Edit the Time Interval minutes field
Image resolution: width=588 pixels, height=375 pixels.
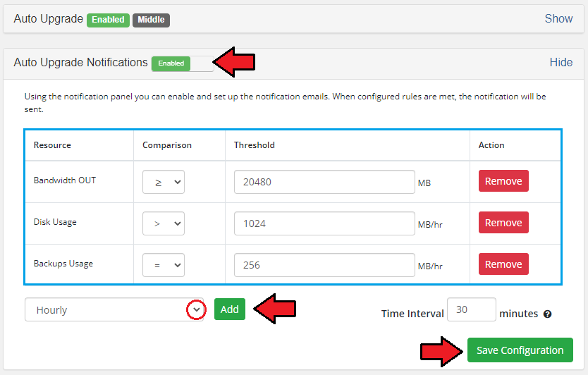click(x=472, y=309)
